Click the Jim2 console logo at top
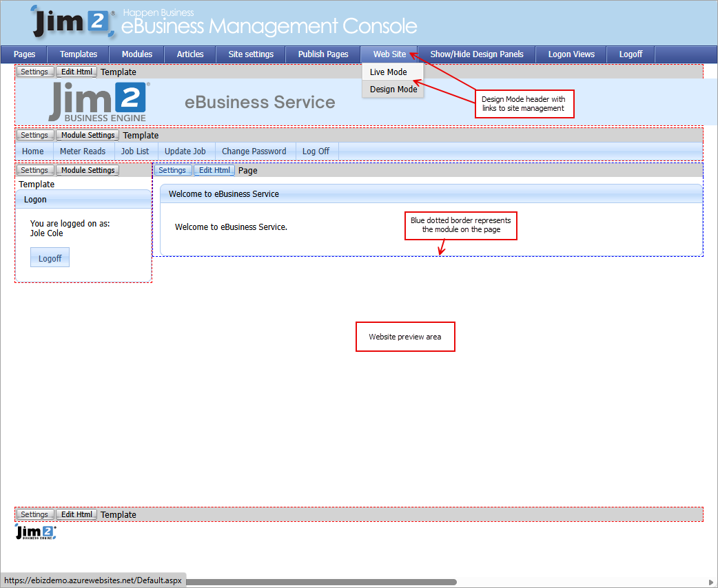This screenshot has width=718, height=588. [73, 21]
